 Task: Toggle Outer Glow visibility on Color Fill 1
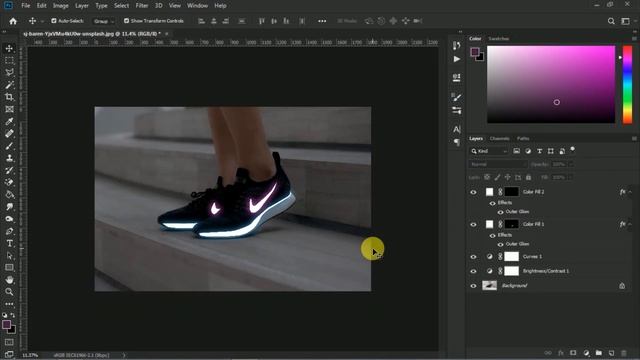tap(500, 244)
